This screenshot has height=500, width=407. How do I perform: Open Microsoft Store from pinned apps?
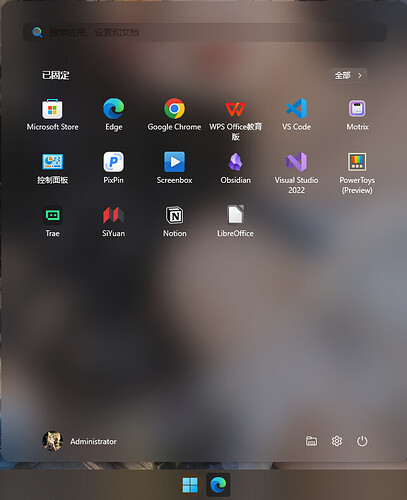[52, 115]
